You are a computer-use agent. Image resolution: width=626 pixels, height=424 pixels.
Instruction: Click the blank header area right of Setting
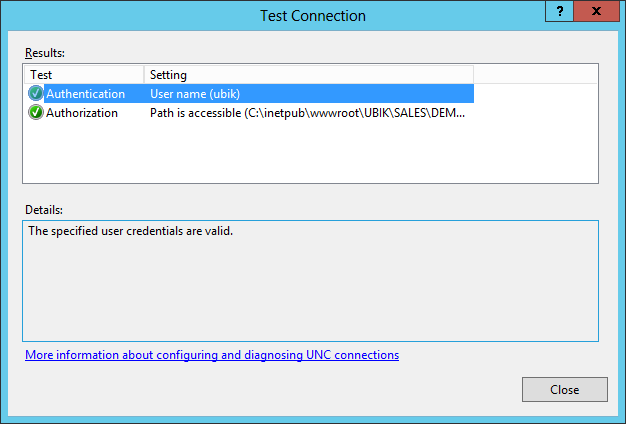click(x=535, y=75)
